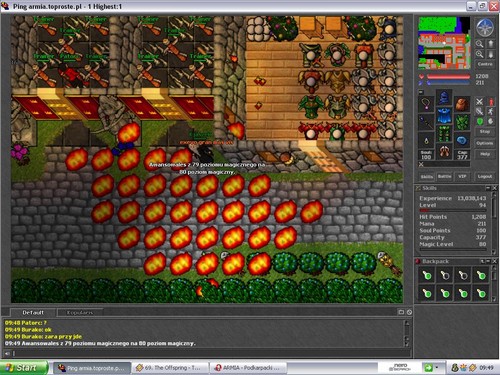This screenshot has width=500, height=375.
Task: Toggle chase opponent running figure mode
Action: [x=491, y=111]
